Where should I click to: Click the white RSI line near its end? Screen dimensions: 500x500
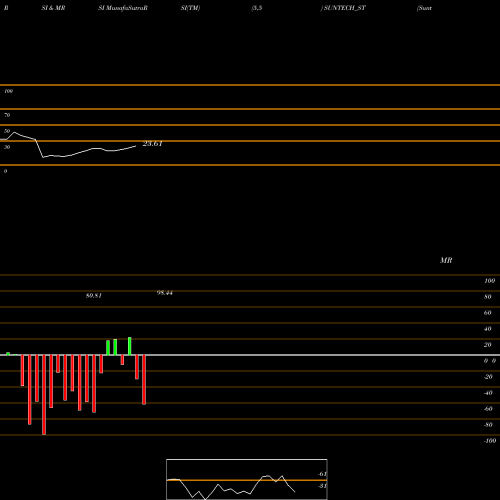point(132,147)
